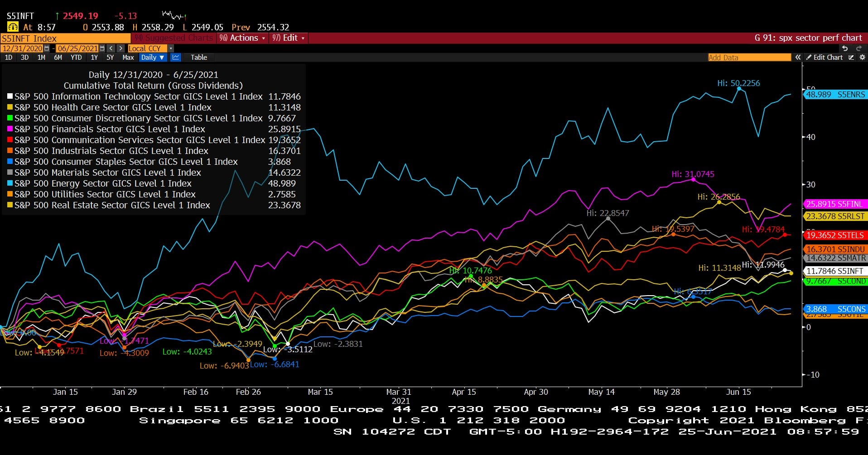This screenshot has width=868, height=455.
Task: Open the Daily periodicity dropdown
Action: click(152, 57)
